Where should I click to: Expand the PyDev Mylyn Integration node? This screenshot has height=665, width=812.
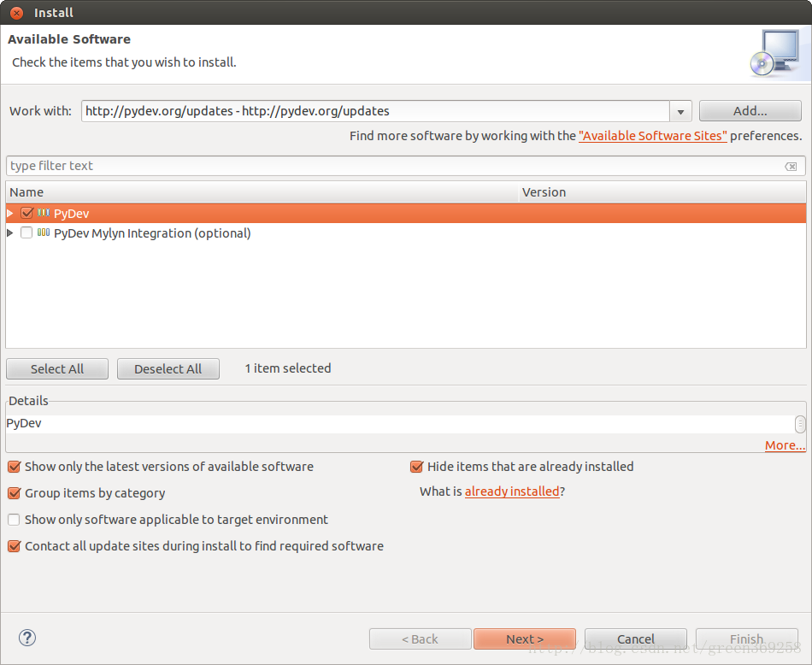point(10,233)
